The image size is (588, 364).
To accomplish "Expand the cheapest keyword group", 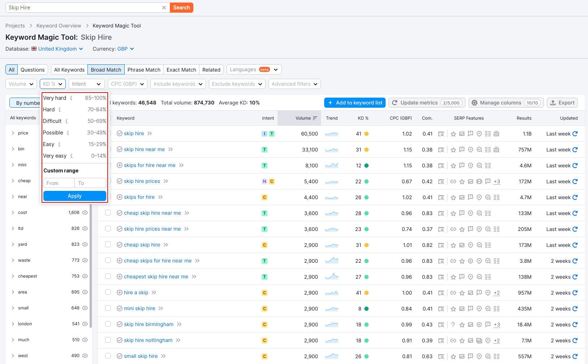I will [x=13, y=276].
